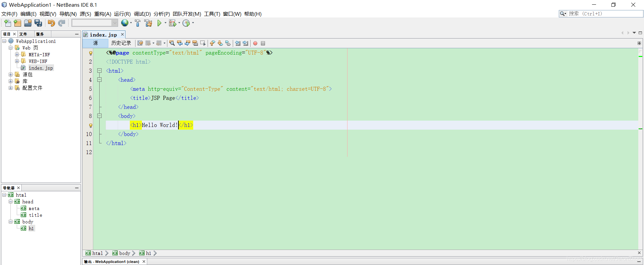Open the Run Project dropdown arrow

tap(165, 23)
